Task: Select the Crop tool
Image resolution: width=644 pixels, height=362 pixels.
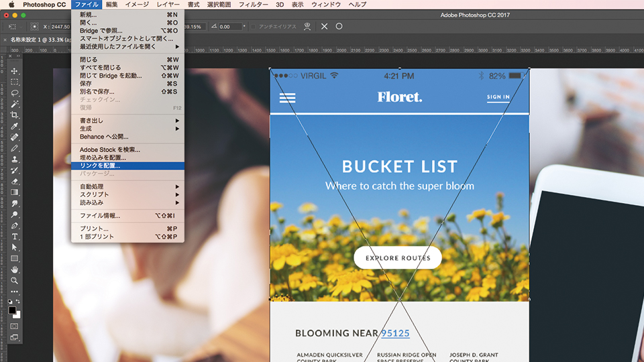Action: tap(14, 115)
